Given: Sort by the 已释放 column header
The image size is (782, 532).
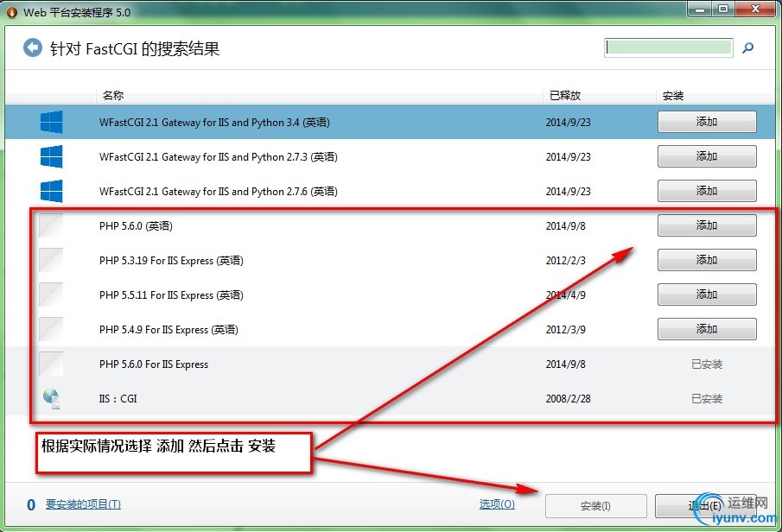Looking at the screenshot, I should [565, 95].
